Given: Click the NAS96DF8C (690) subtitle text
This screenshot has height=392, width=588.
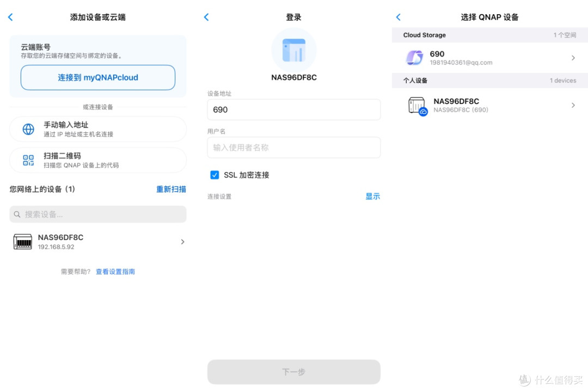Looking at the screenshot, I should pos(461,110).
